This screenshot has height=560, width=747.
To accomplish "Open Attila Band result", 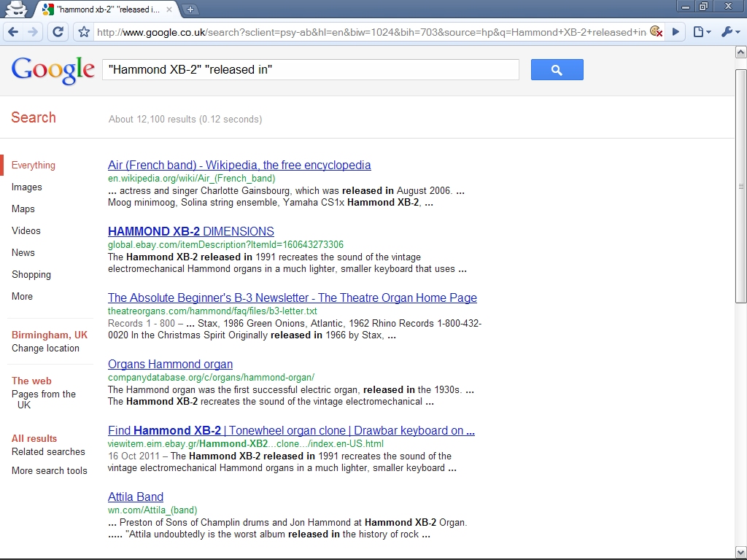I will pos(135,497).
